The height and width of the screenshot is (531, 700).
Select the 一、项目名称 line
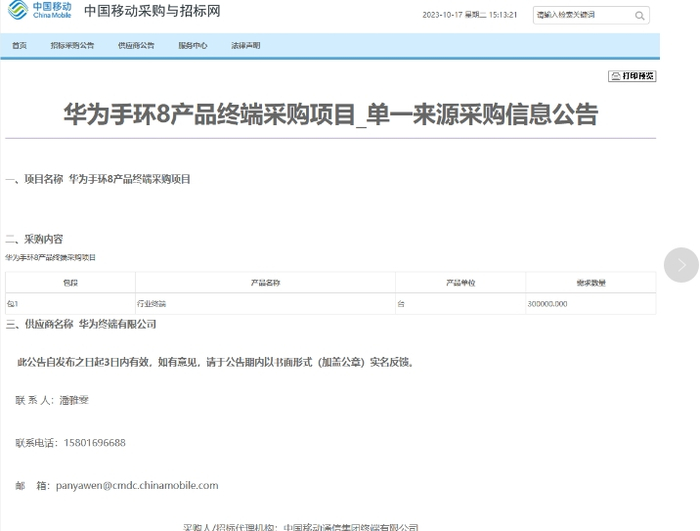(98, 179)
